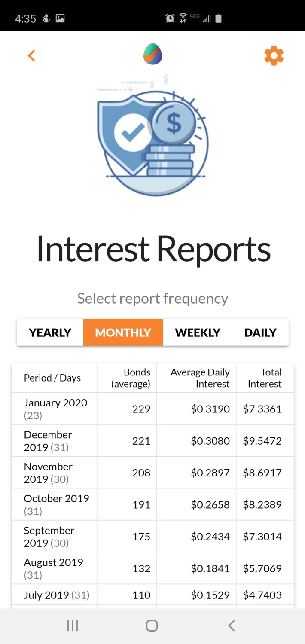Tap the orange back arrow
Image resolution: width=305 pixels, height=644 pixels.
[31, 55]
